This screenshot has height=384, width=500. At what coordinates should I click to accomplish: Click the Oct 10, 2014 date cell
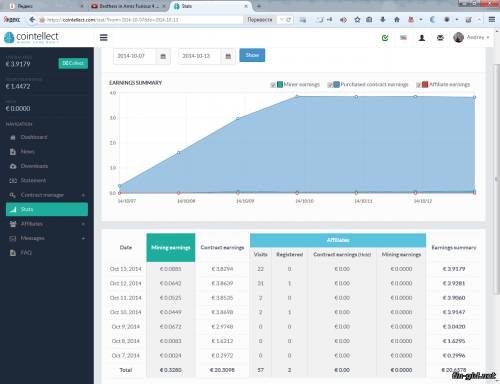pyautogui.click(x=126, y=312)
